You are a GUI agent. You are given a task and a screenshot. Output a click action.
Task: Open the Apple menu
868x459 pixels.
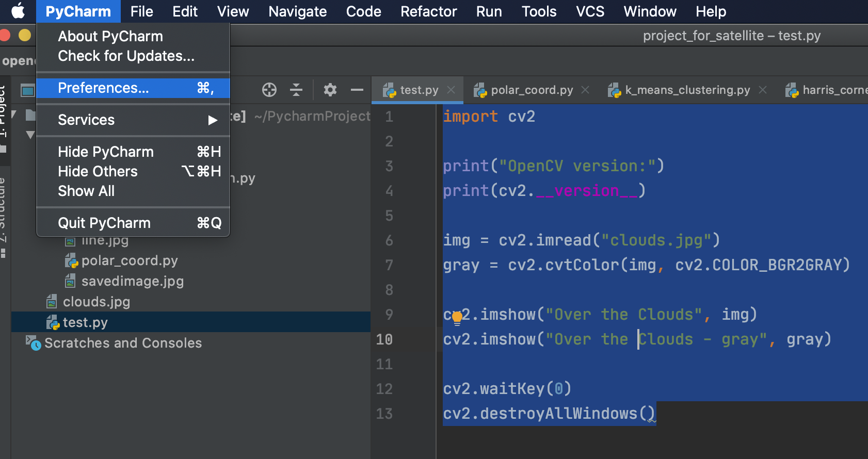click(18, 11)
